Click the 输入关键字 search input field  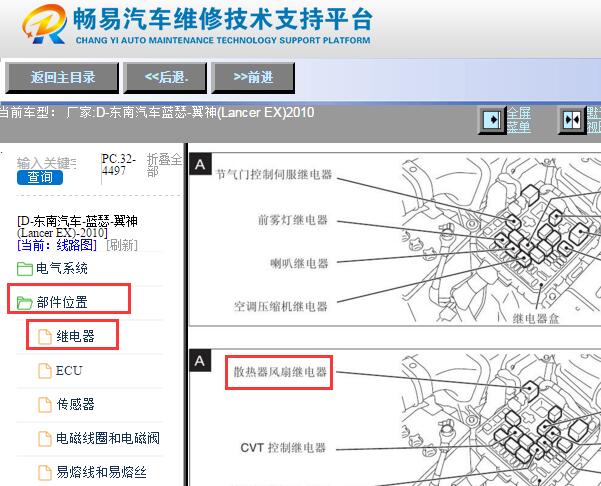[46, 163]
